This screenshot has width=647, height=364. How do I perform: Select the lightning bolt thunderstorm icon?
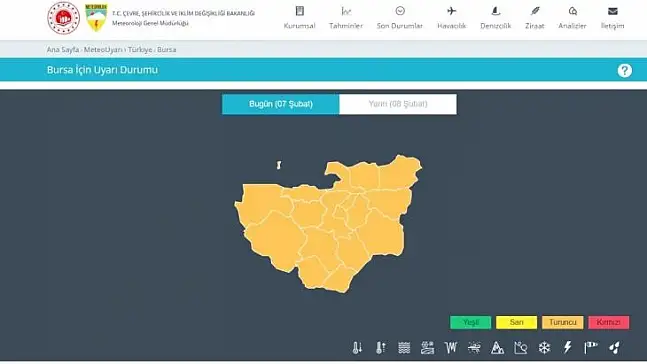point(568,347)
